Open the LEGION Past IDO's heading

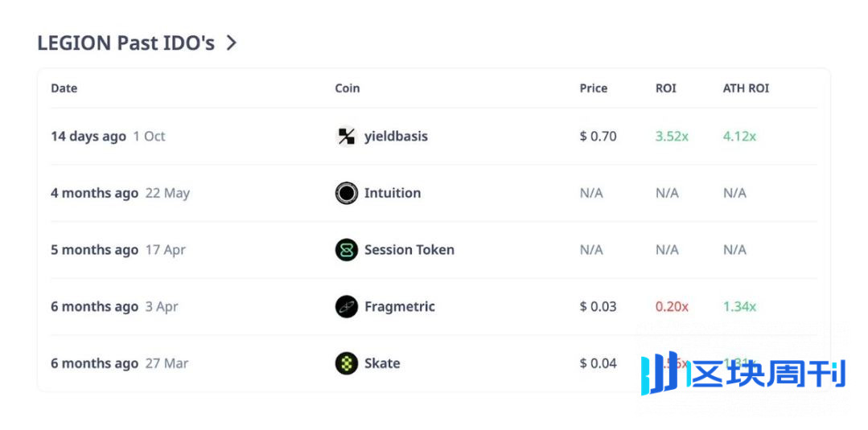(x=125, y=43)
